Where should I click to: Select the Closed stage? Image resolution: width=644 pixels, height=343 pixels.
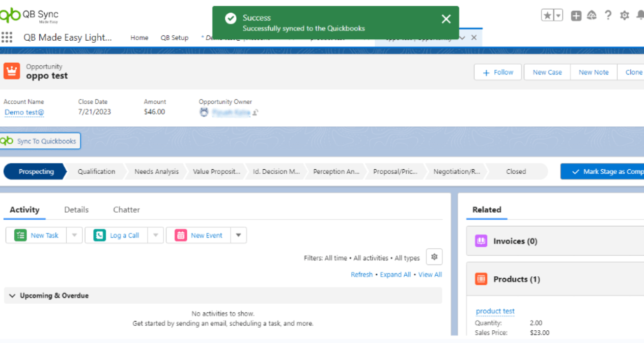[x=516, y=172]
